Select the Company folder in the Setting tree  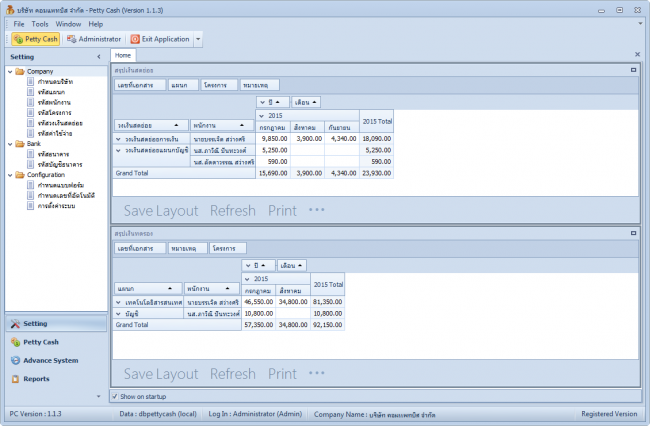[40, 71]
